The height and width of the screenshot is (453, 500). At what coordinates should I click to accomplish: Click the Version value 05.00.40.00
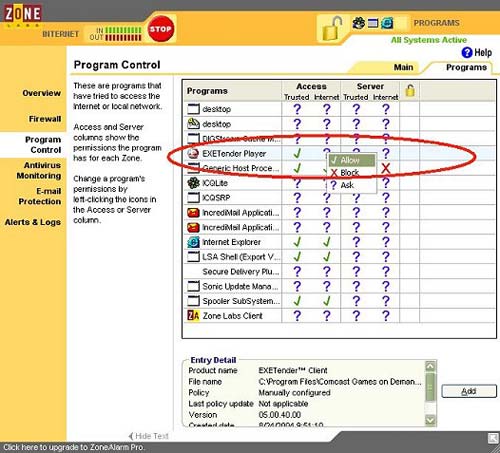[280, 415]
